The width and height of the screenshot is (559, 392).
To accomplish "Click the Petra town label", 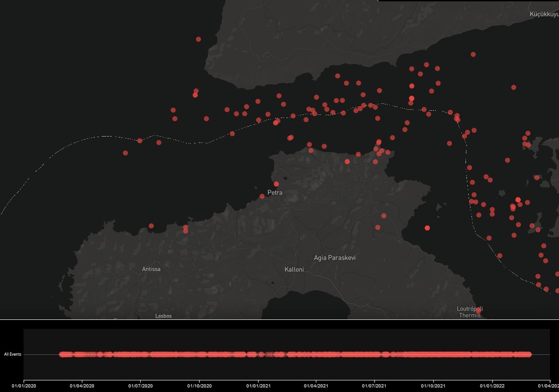I will click(x=275, y=192).
